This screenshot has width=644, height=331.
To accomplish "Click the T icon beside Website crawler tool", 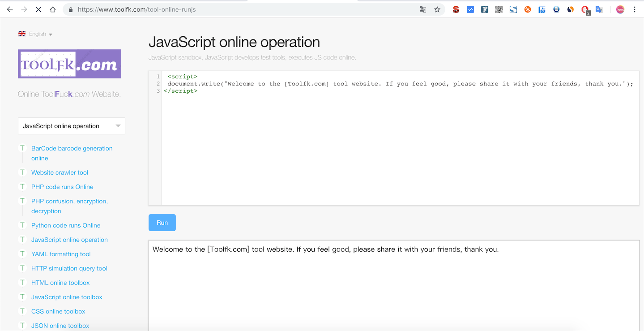I will tap(22, 172).
